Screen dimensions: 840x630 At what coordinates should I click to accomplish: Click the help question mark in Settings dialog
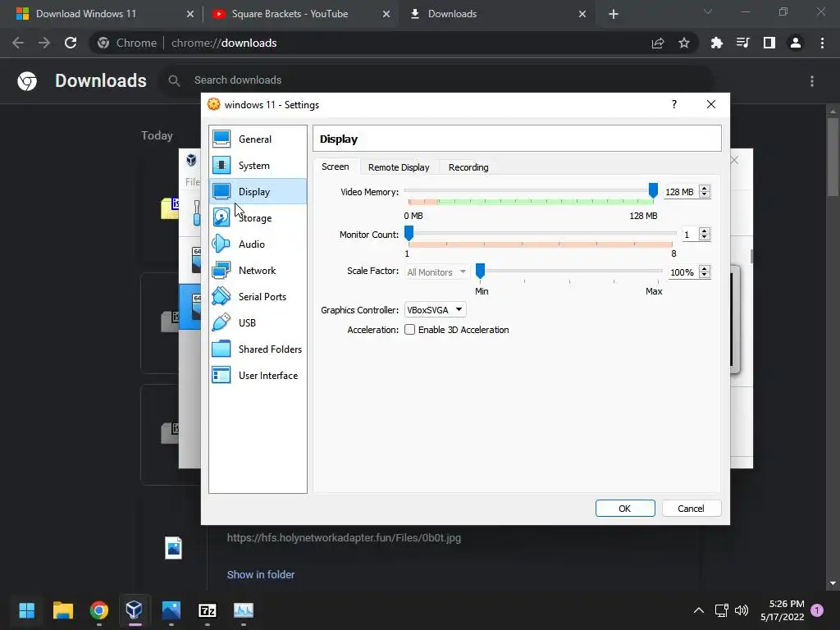(674, 104)
